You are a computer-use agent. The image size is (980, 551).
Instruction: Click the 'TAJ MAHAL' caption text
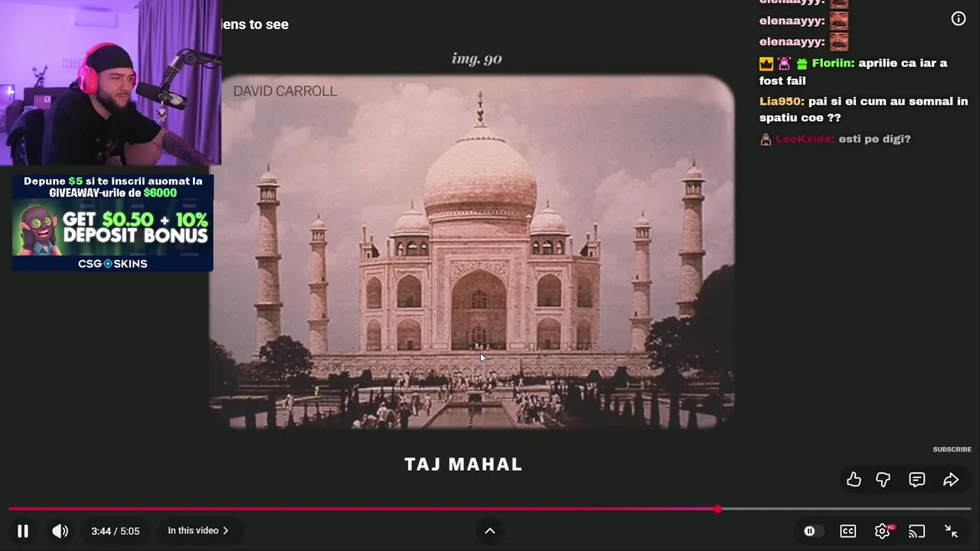[463, 465]
